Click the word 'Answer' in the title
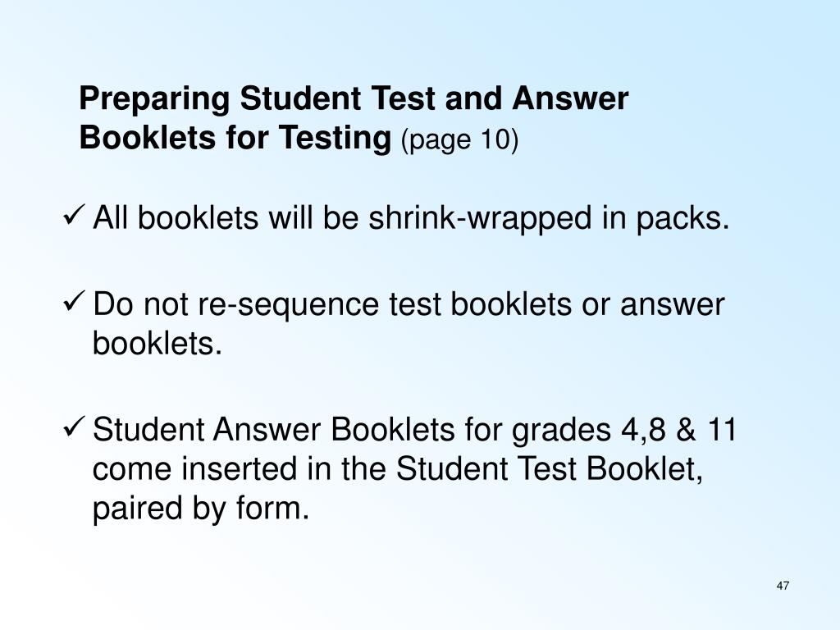 (x=570, y=98)
